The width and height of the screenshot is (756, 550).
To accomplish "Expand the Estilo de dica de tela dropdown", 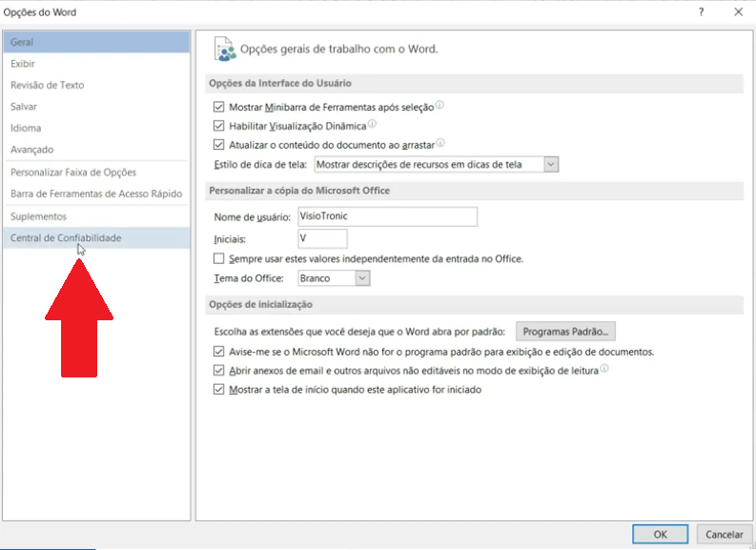I will (x=550, y=164).
